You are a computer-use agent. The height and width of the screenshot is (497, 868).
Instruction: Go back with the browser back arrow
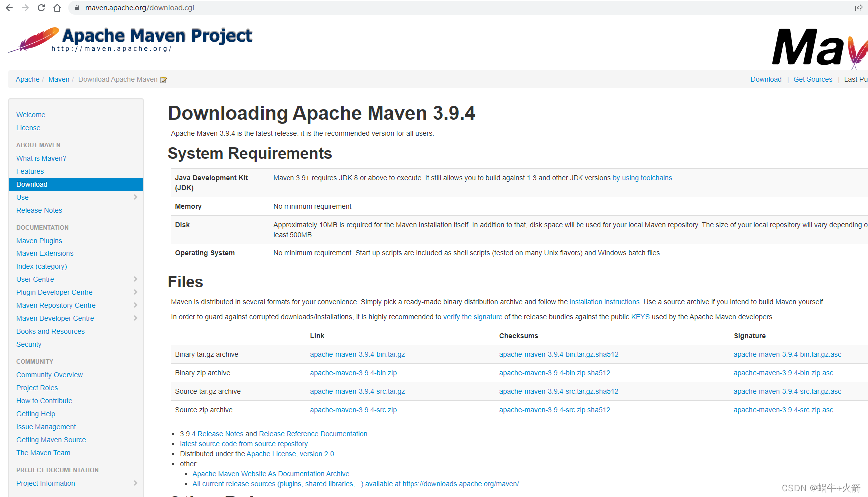click(9, 8)
